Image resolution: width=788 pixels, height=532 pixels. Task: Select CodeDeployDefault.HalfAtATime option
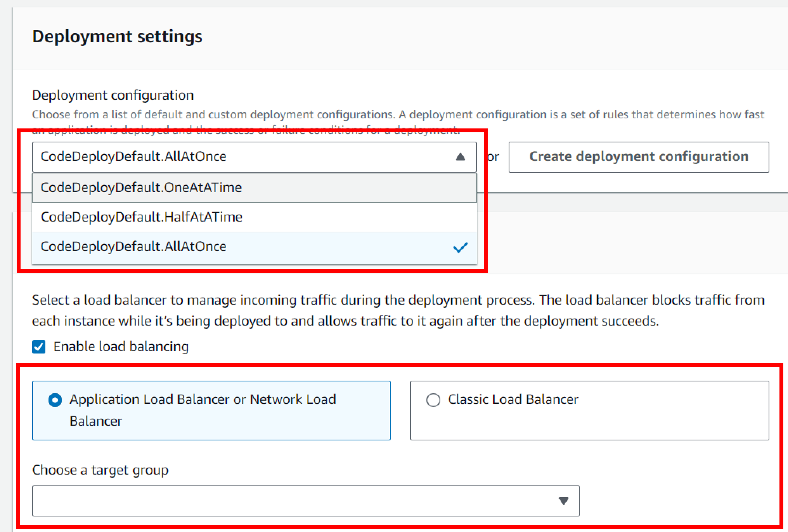tap(255, 217)
